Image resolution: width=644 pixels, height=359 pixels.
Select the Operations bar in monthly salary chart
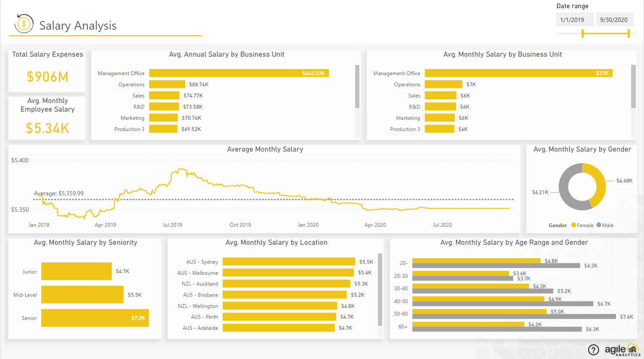(443, 84)
